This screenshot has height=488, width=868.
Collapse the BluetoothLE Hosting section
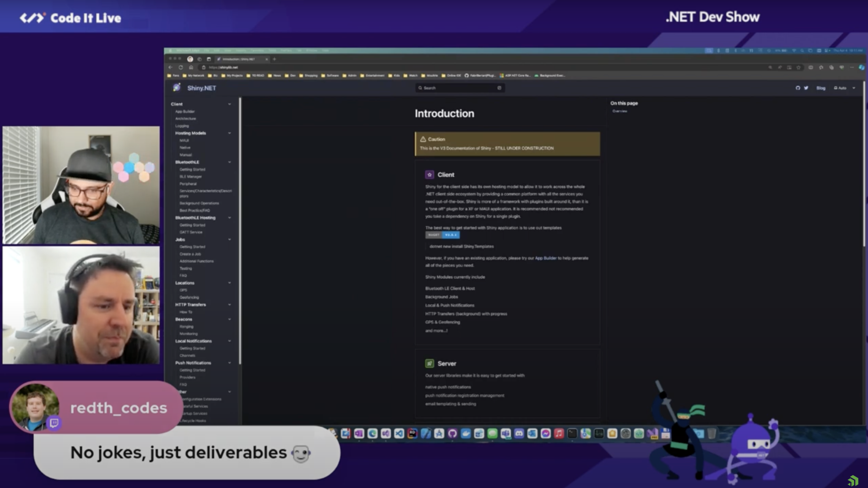click(229, 218)
